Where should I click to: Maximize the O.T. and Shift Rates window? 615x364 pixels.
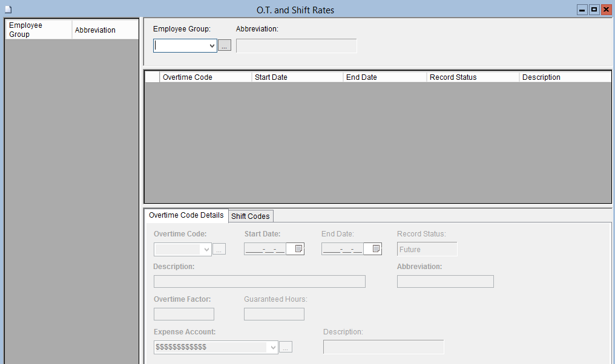point(594,10)
